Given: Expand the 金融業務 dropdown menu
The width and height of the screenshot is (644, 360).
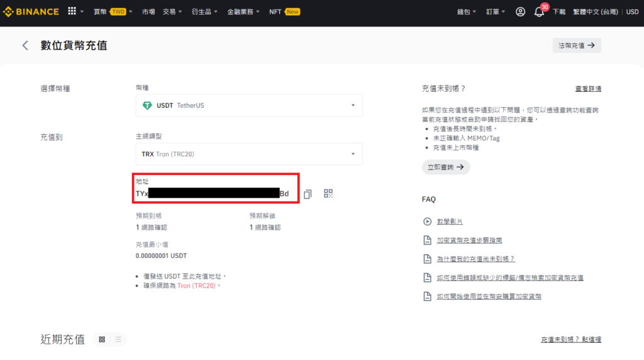Looking at the screenshot, I should pyautogui.click(x=243, y=12).
